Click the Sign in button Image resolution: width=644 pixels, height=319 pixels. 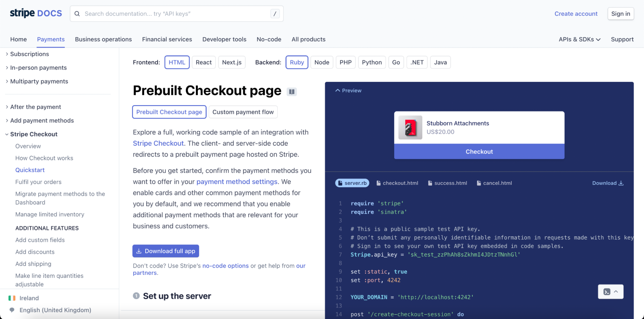pos(620,14)
